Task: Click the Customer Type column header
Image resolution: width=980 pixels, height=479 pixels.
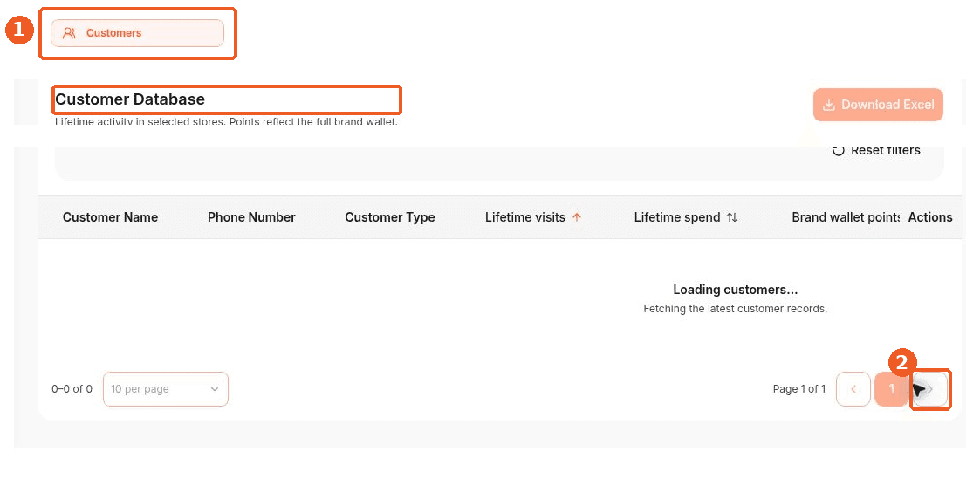Action: (x=390, y=217)
